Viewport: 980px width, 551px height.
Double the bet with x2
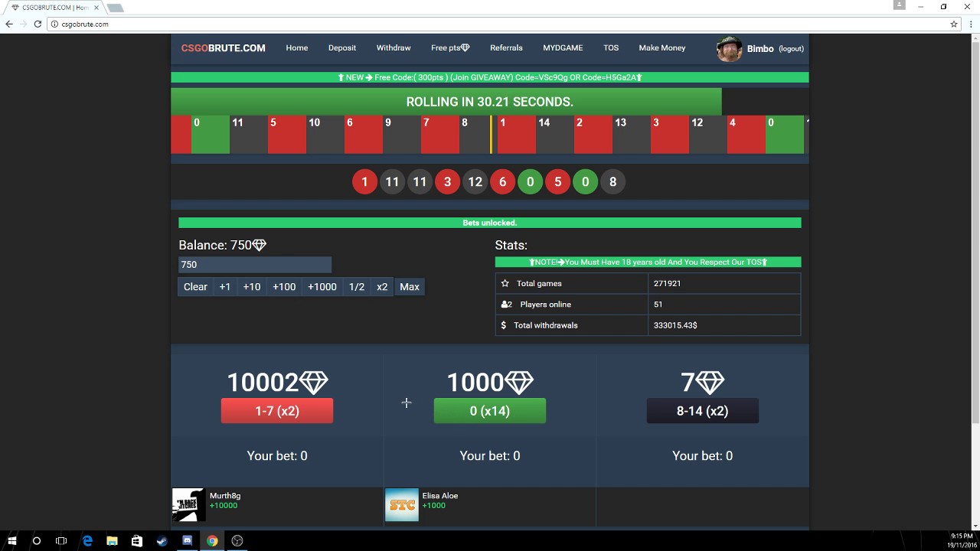(382, 286)
